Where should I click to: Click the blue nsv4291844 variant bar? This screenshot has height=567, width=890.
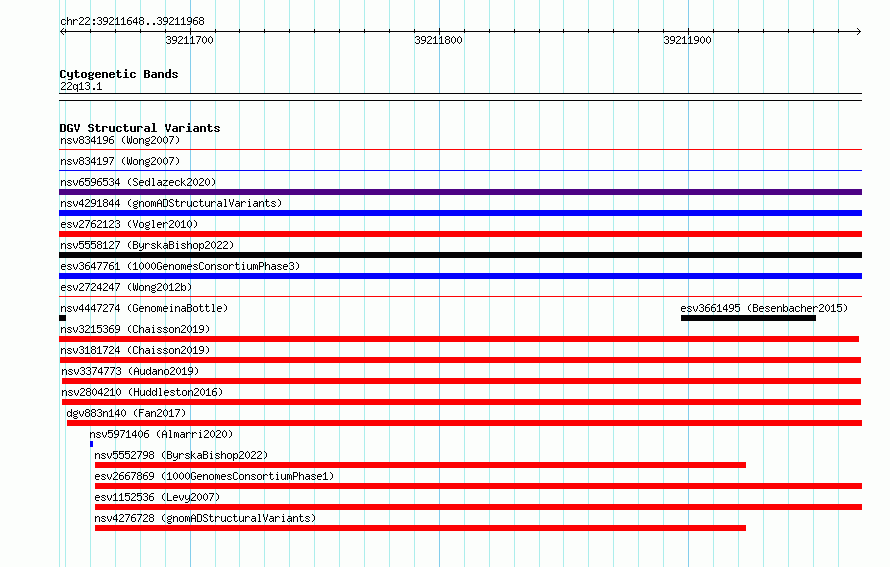pos(460,213)
